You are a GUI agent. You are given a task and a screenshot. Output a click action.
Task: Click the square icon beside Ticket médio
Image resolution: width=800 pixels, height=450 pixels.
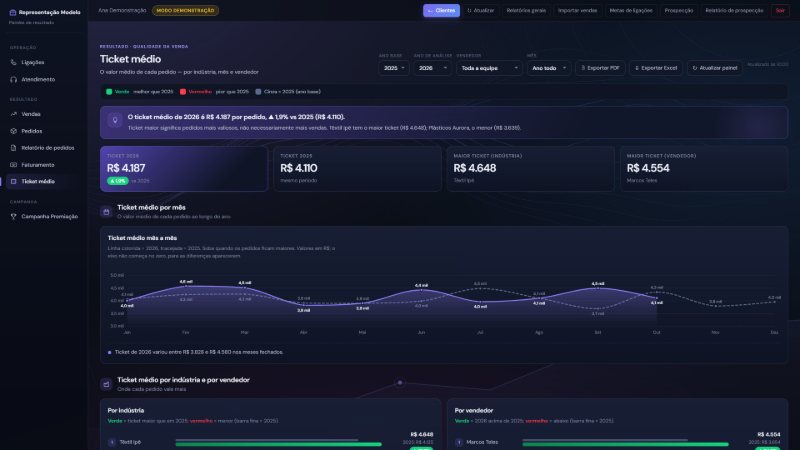pyautogui.click(x=13, y=182)
